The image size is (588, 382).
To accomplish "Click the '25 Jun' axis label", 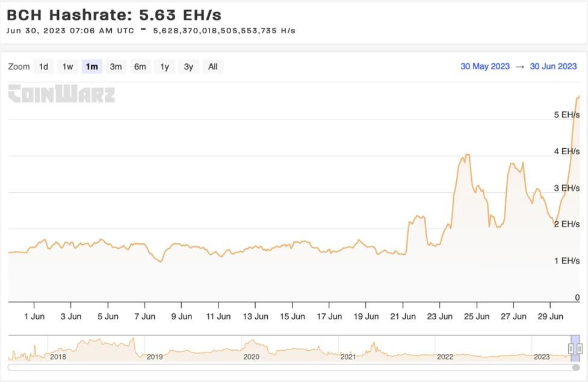I will coord(477,317).
